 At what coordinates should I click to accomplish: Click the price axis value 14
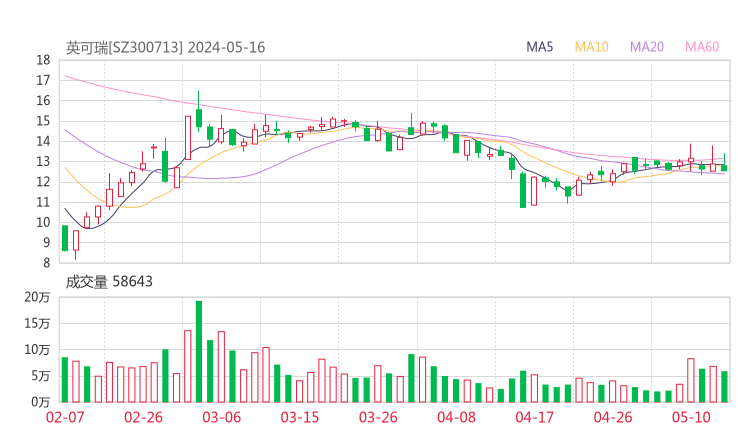pyautogui.click(x=43, y=141)
